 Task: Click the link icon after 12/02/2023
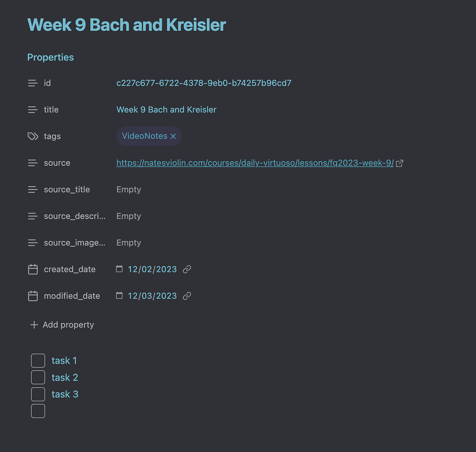(187, 269)
